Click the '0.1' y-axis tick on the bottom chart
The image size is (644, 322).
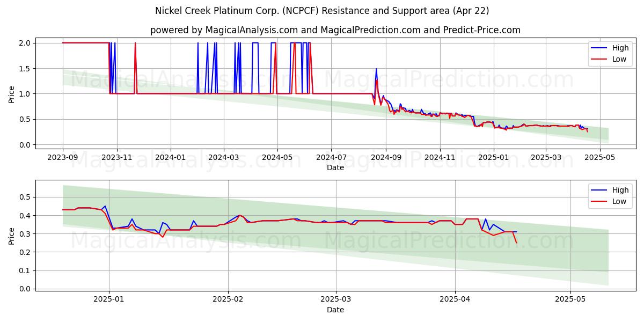25,270
